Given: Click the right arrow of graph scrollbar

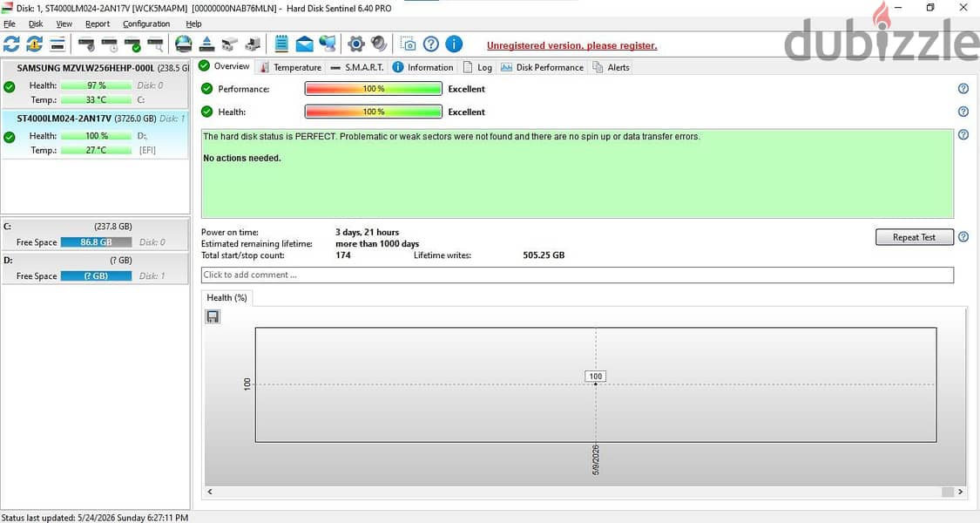Looking at the screenshot, I should [961, 492].
